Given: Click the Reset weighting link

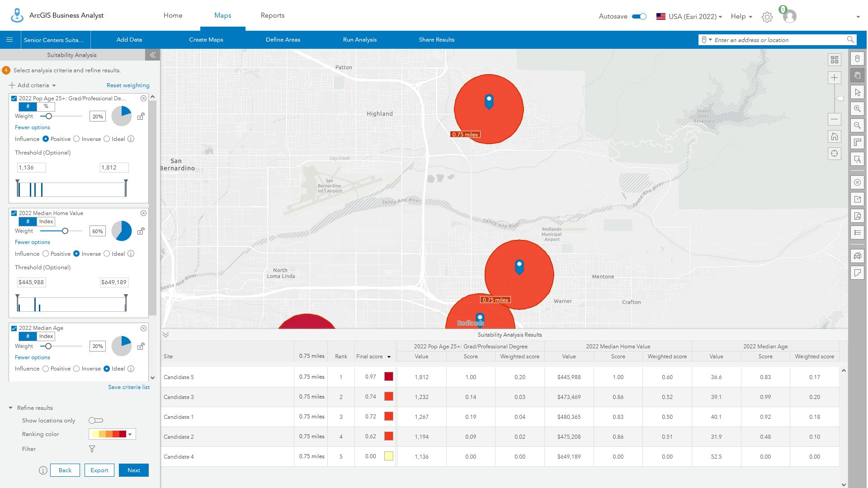Looking at the screenshot, I should point(128,85).
